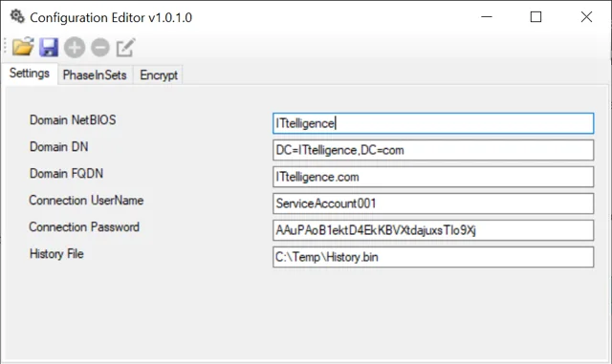Minimize the Configuration Editor window

tap(487, 17)
